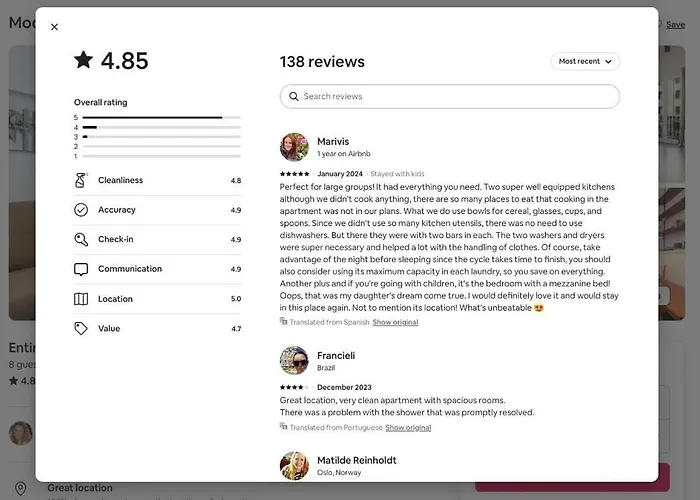The height and width of the screenshot is (500, 700).
Task: Open Matilde Reinholdt's profile photo
Action: point(294,466)
